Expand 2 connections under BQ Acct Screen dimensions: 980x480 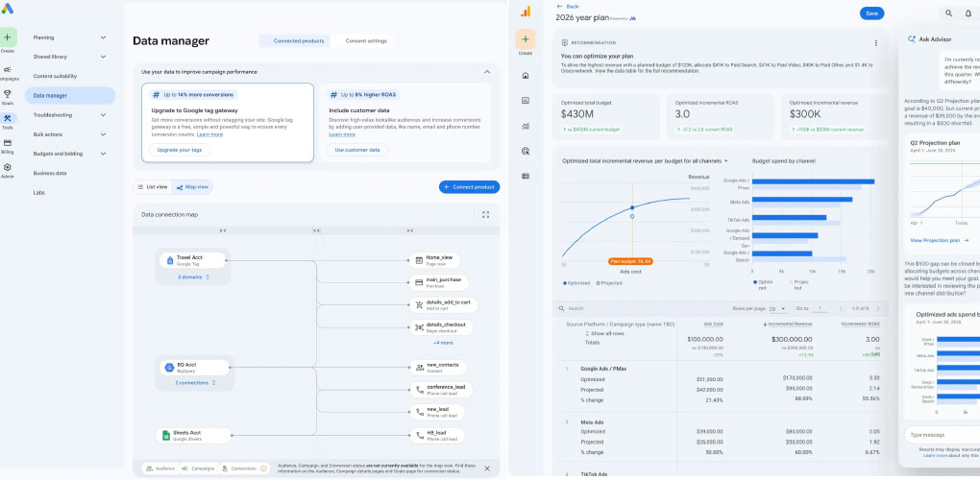[x=195, y=383]
